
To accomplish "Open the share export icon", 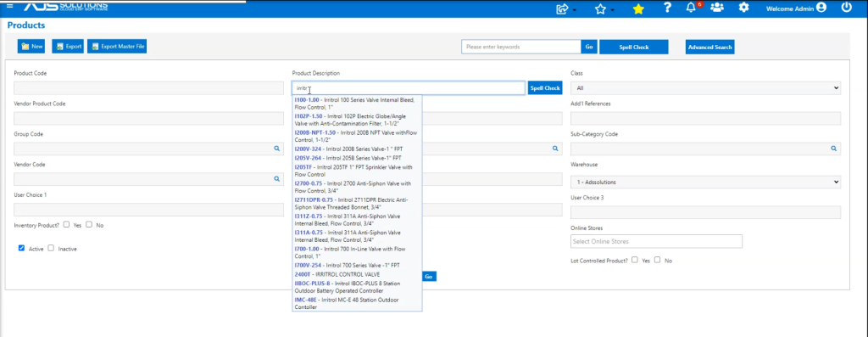I will click(563, 8).
